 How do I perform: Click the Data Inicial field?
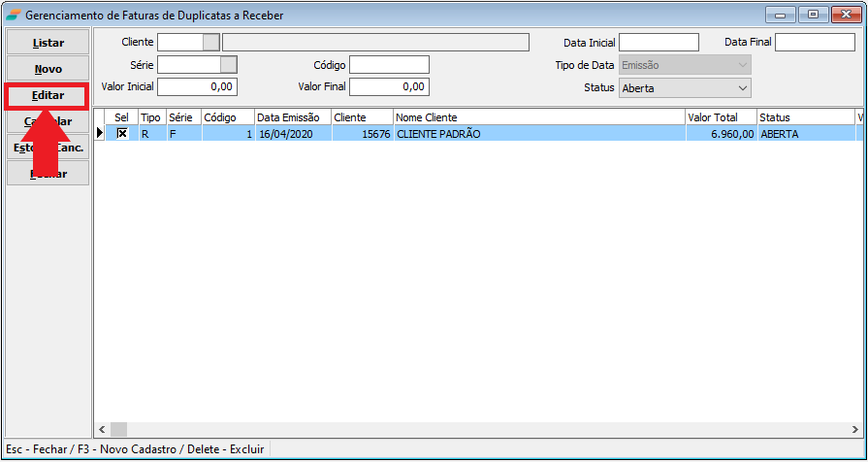[659, 42]
